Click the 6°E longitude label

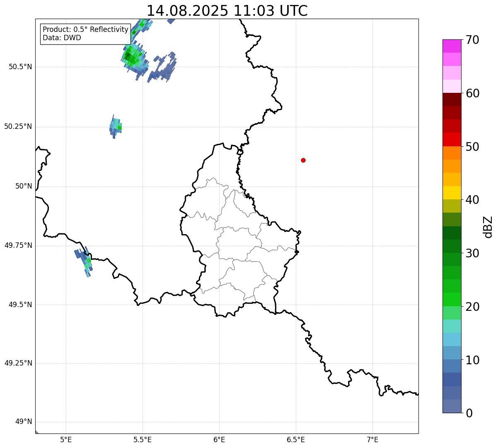point(219,439)
